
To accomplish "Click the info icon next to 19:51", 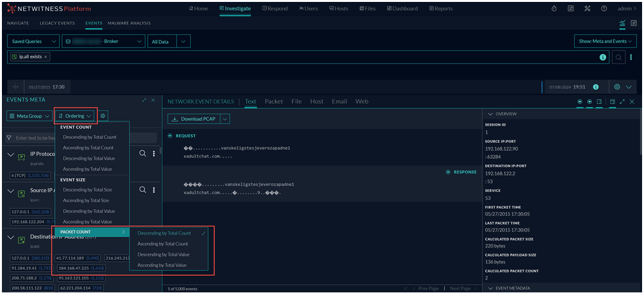I will [x=595, y=87].
